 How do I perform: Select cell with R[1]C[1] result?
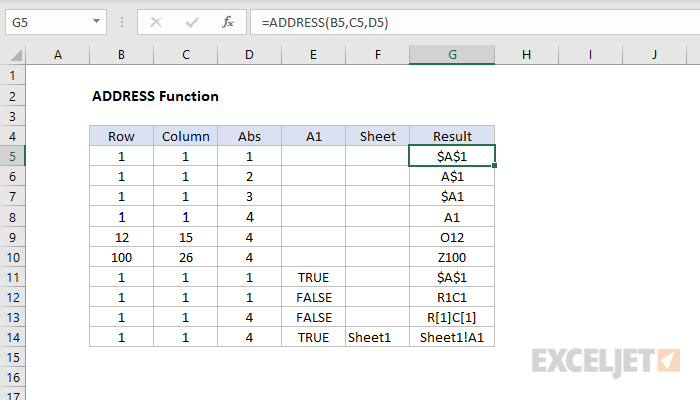click(x=452, y=317)
